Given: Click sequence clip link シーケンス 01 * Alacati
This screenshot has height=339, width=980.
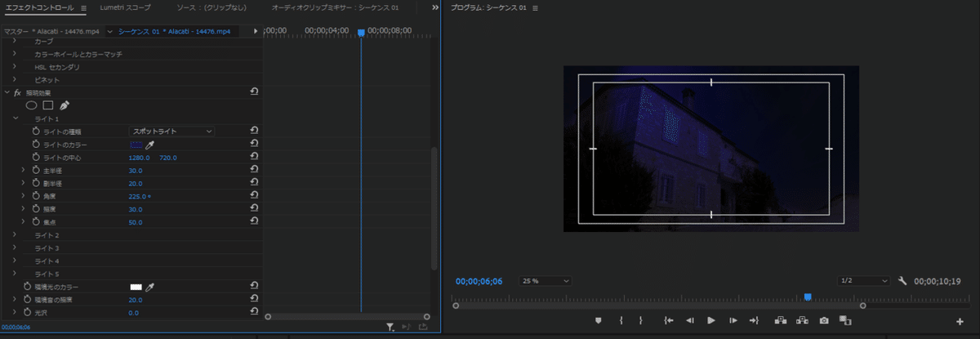Looking at the screenshot, I should pyautogui.click(x=174, y=31).
